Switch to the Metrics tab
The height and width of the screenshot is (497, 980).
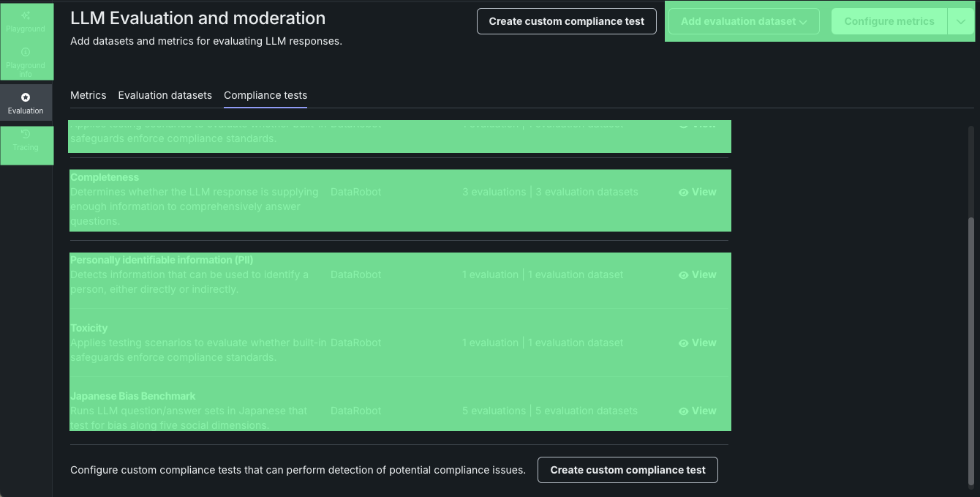(x=88, y=95)
